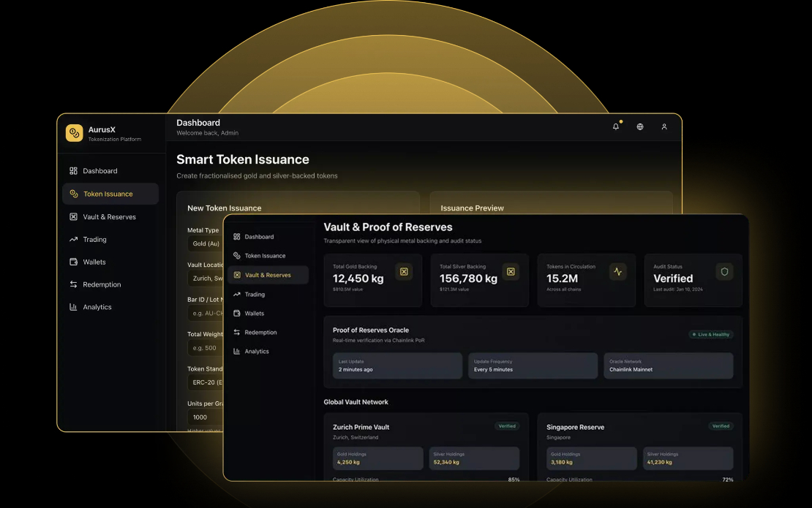Image resolution: width=812 pixels, height=508 pixels.
Task: Click the Live & Healthy status badge
Action: 711,335
